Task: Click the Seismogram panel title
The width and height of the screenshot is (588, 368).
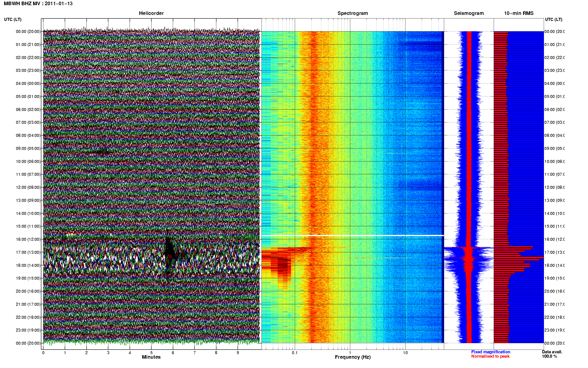Action: [x=469, y=13]
